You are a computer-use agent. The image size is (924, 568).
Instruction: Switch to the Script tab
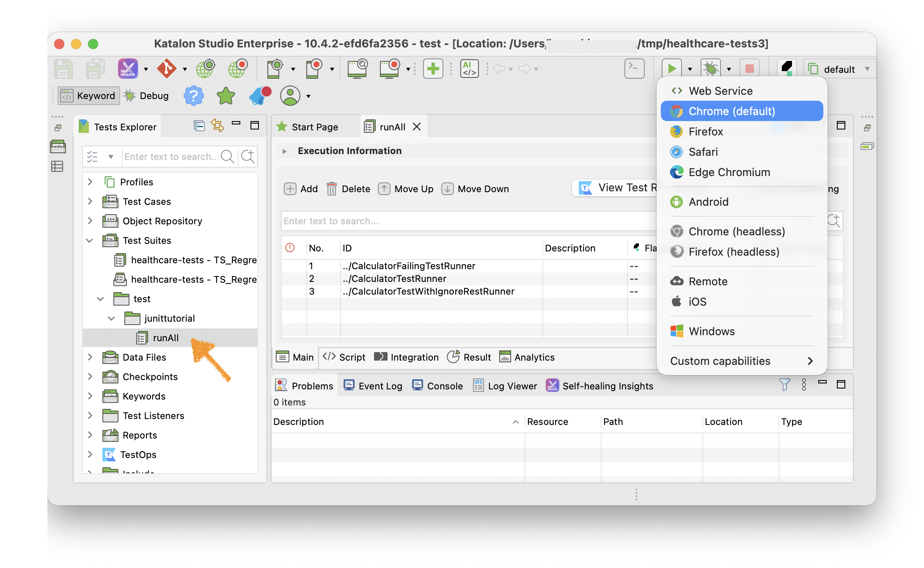click(344, 357)
